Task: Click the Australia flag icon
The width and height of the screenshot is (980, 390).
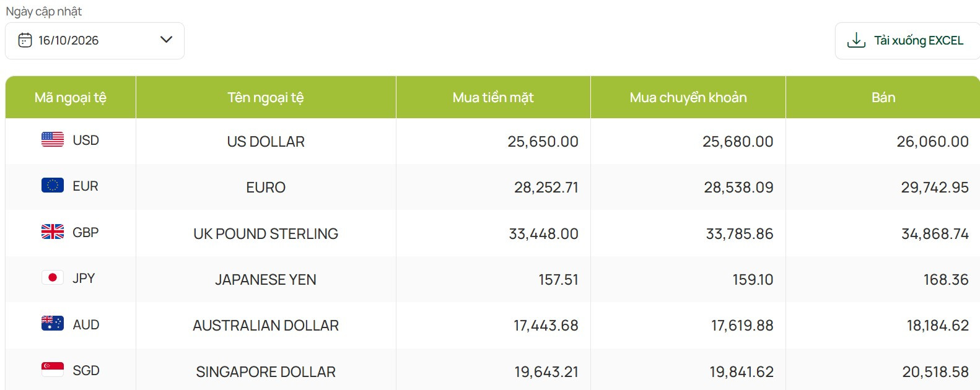Action: (53, 323)
